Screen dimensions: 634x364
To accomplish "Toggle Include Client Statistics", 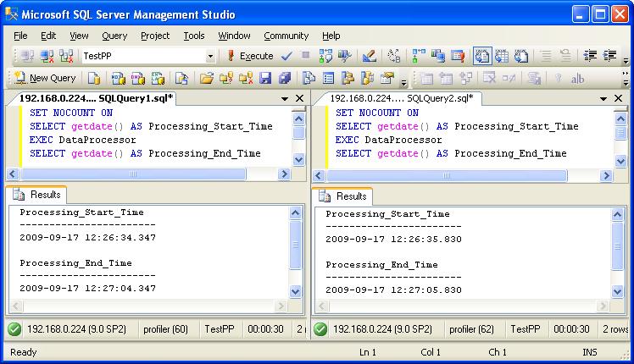I will pyautogui.click(x=438, y=56).
